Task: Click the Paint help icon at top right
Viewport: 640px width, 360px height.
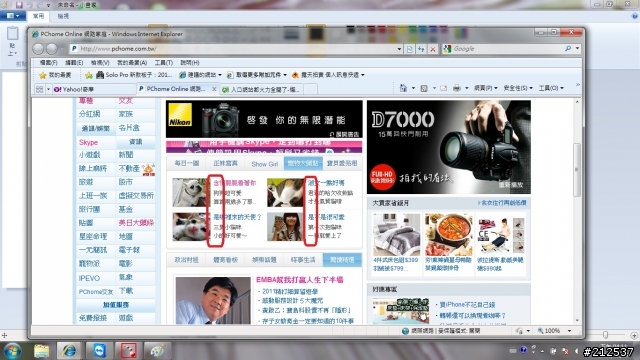Action: pos(634,16)
